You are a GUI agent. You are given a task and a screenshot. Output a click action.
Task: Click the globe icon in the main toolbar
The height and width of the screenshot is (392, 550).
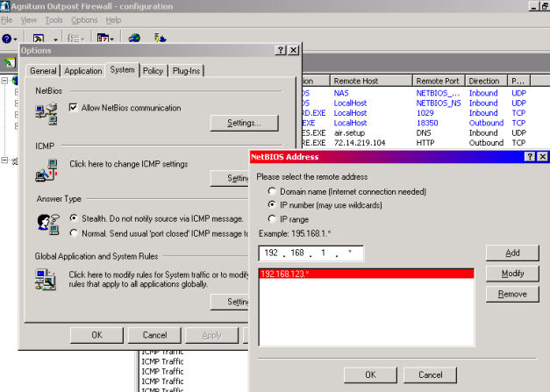pyautogui.click(x=134, y=39)
